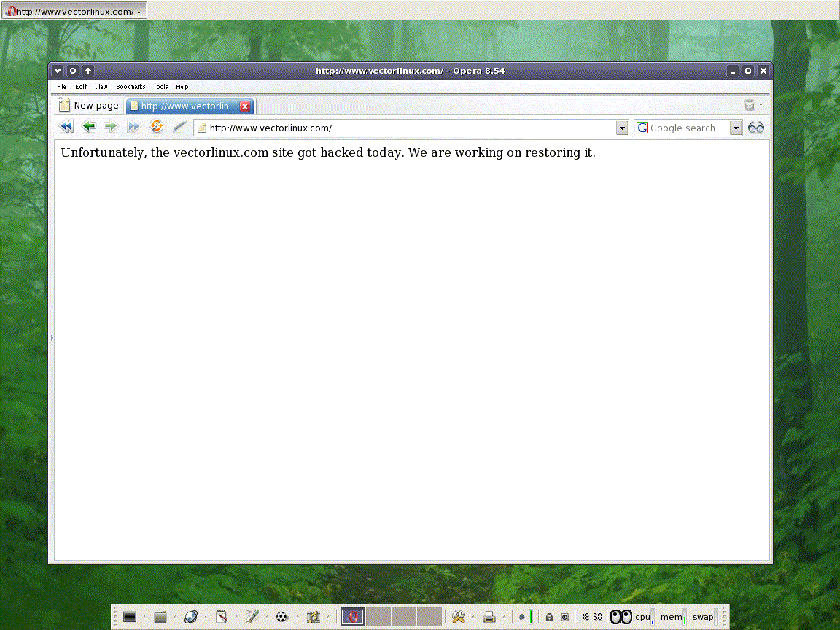This screenshot has height=630, width=840.
Task: Open the Bookmarks menu
Action: click(131, 87)
